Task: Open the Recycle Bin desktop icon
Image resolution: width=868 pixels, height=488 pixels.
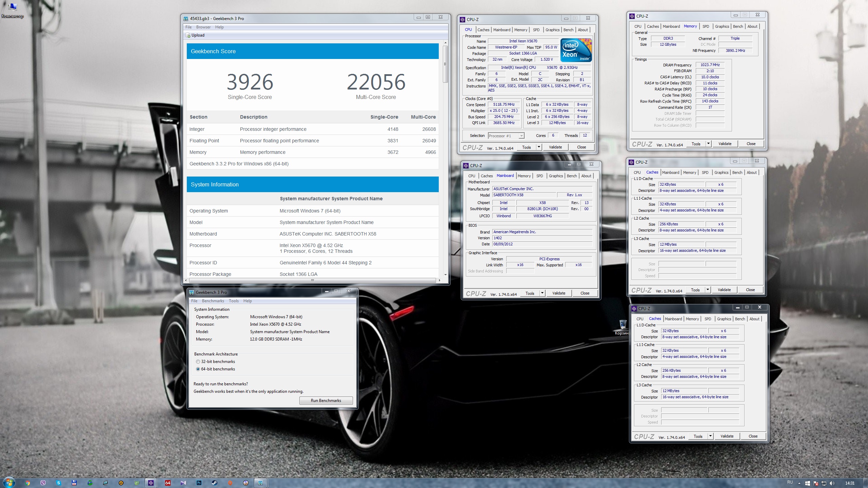Action: pyautogui.click(x=623, y=325)
